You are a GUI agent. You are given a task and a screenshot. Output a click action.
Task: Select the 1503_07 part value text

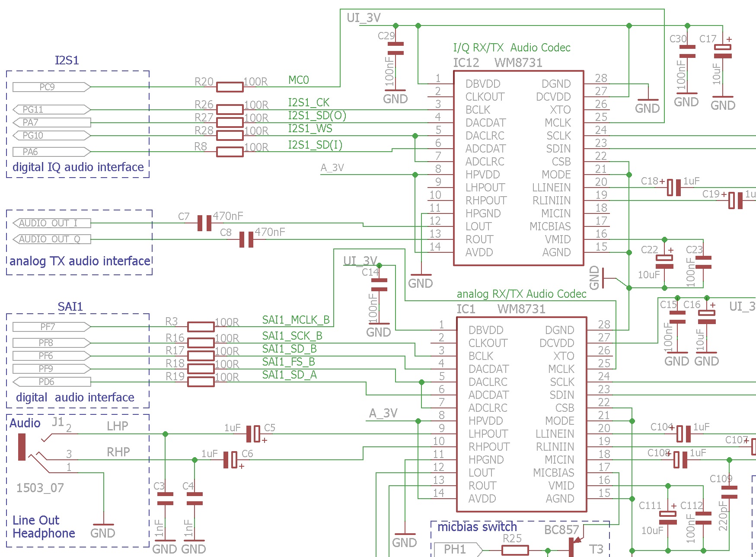(40, 488)
